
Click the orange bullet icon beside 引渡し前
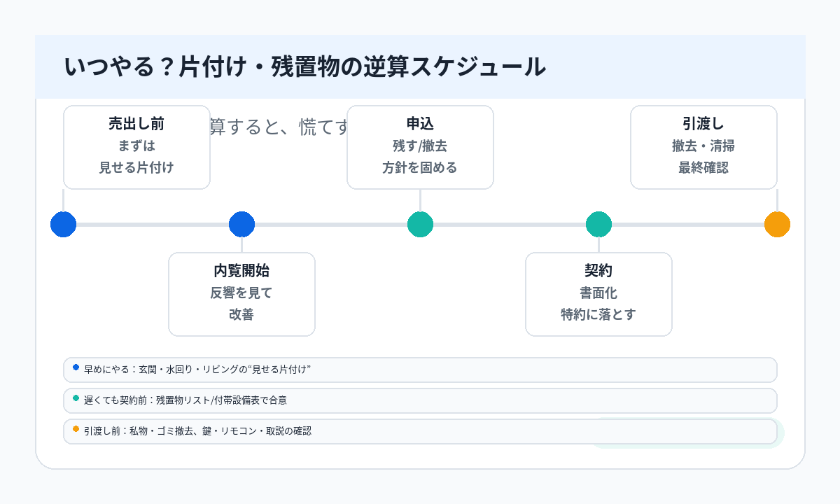click(x=76, y=428)
